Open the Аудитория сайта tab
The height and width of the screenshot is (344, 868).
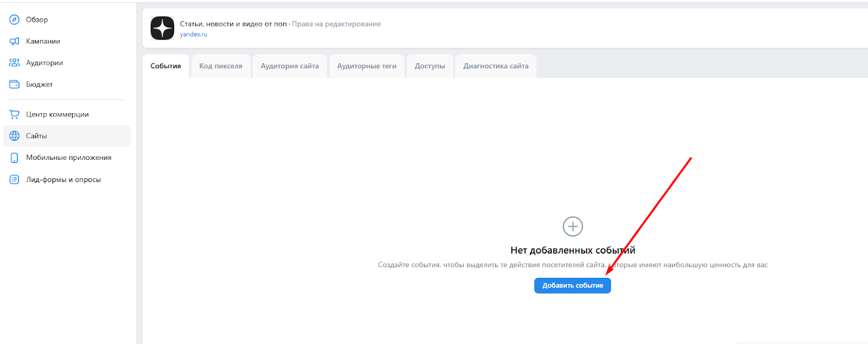point(290,66)
